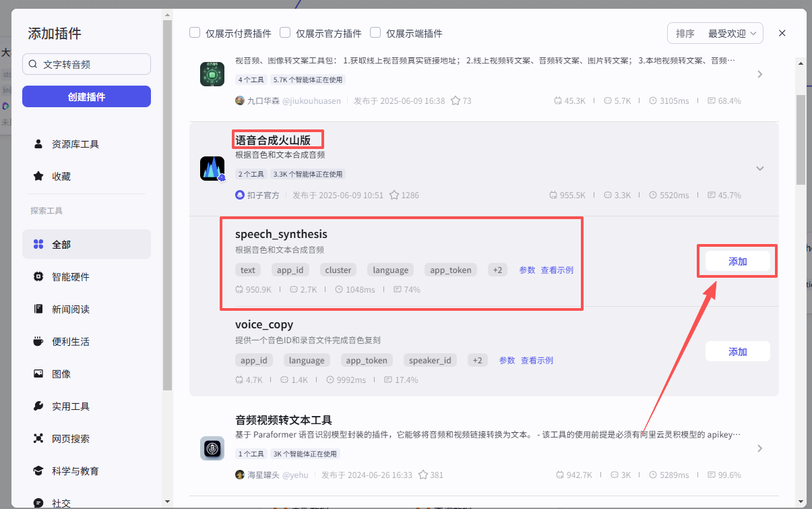
Task: Click the 语音合成火山版 plugin logo icon
Action: [x=212, y=169]
